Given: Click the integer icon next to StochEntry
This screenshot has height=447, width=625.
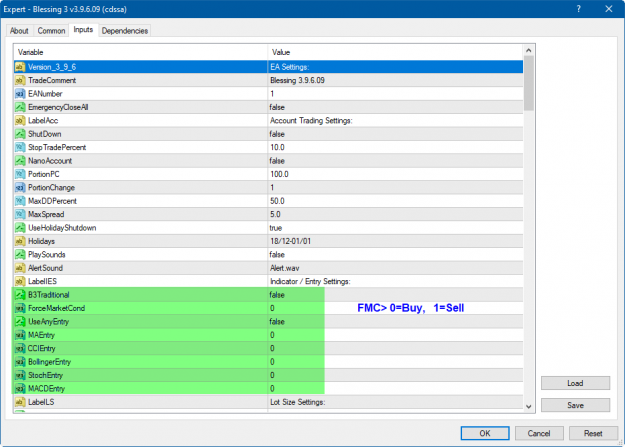Looking at the screenshot, I should 20,375.
